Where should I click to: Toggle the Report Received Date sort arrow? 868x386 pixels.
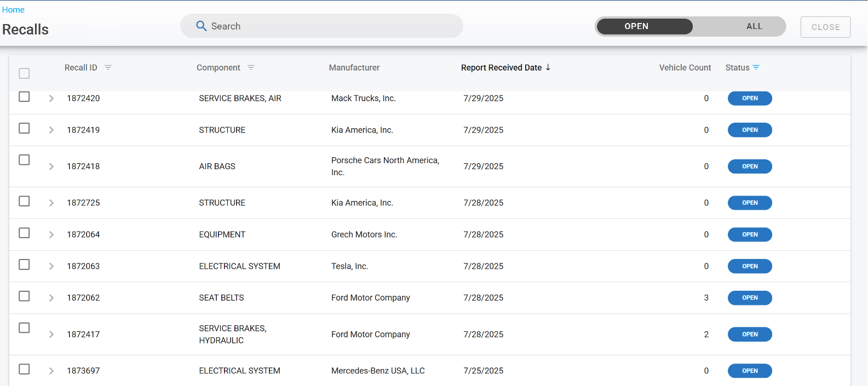[x=548, y=67]
